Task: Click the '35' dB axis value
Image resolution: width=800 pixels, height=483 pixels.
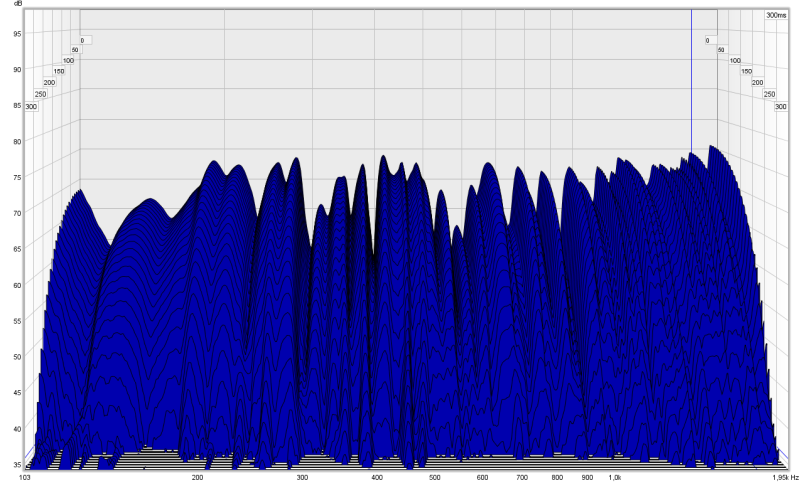Action: (17, 465)
